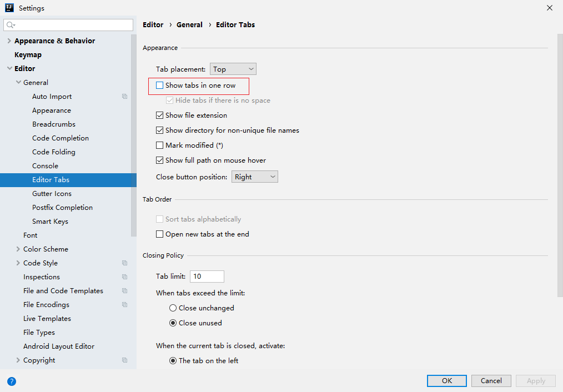Click the right panel vertical scrollbar
This screenshot has width=563, height=392.
coord(560,165)
